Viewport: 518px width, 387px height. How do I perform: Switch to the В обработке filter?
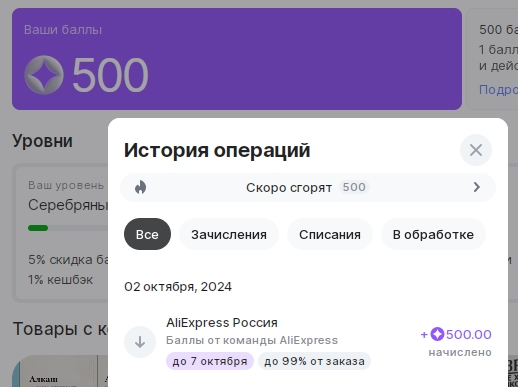tap(433, 234)
